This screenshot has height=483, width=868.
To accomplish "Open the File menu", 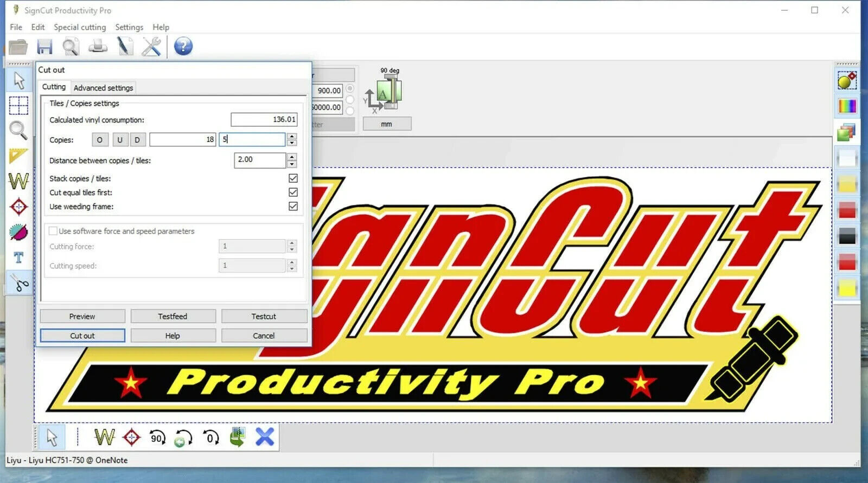I will (x=16, y=27).
